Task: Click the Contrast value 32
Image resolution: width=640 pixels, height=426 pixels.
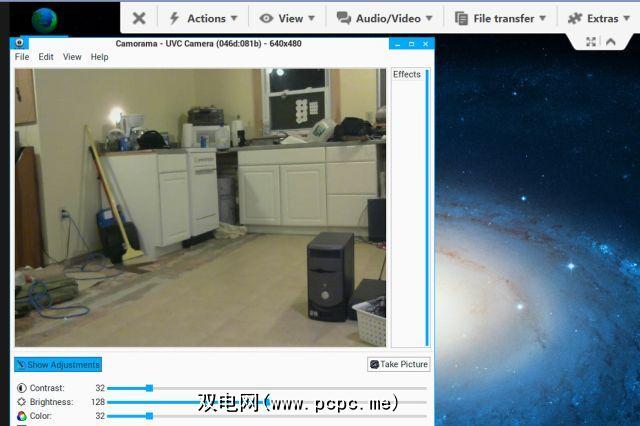Action: point(100,388)
